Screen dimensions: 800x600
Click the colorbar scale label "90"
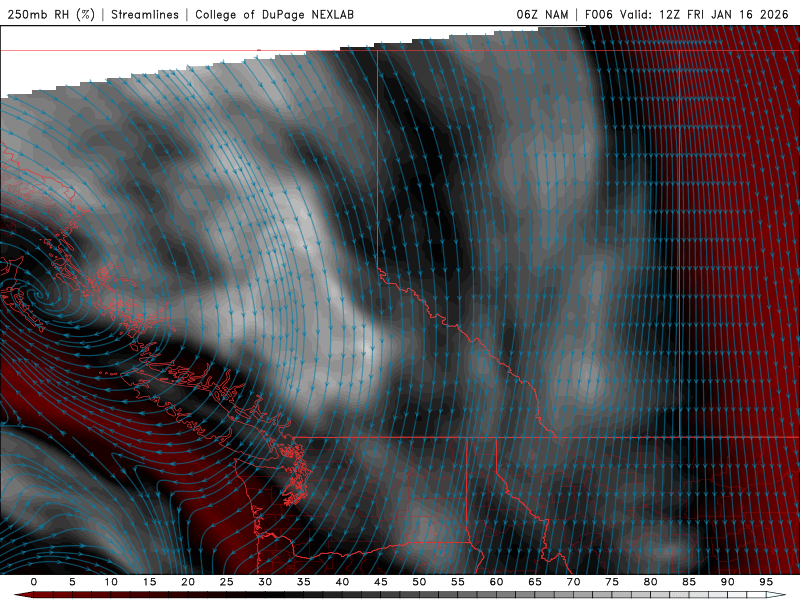coord(727,582)
